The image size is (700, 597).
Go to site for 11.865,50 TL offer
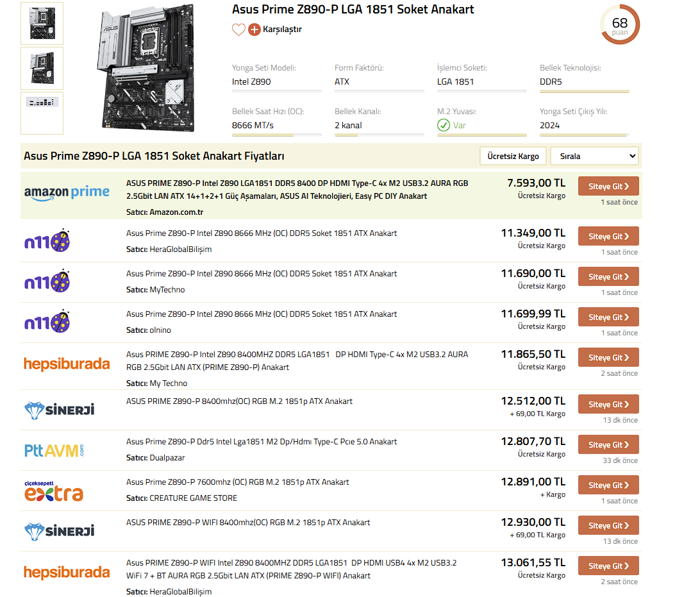coord(608,357)
